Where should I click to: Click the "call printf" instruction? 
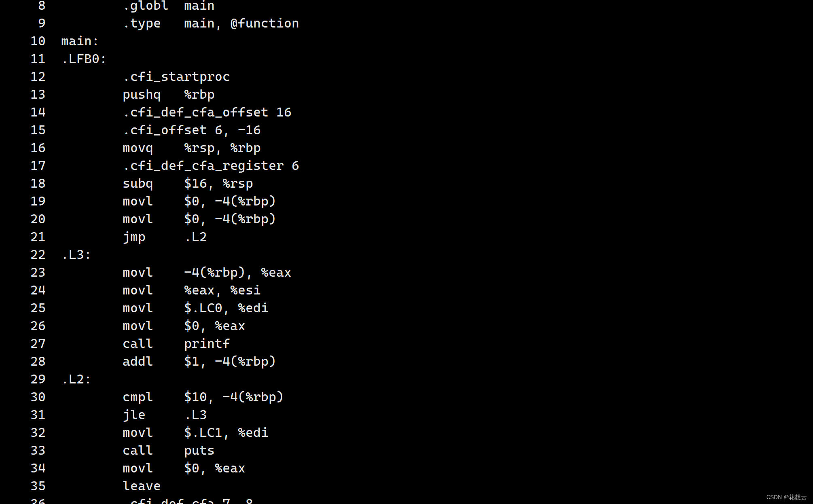coord(176,344)
